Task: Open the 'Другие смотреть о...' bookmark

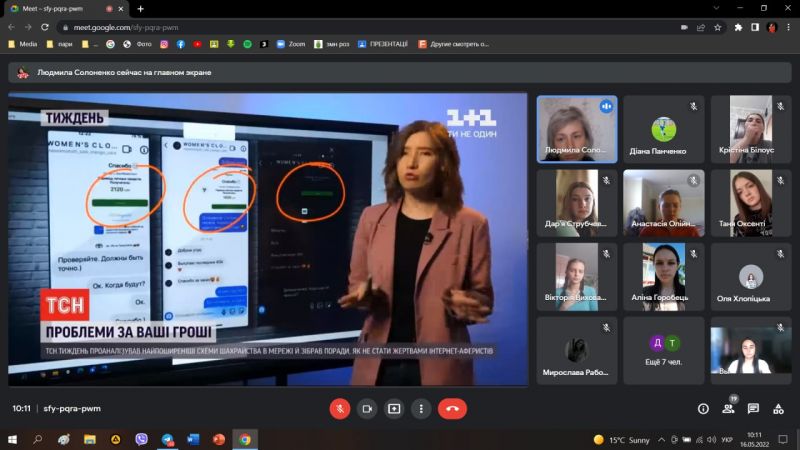Action: pyautogui.click(x=454, y=44)
